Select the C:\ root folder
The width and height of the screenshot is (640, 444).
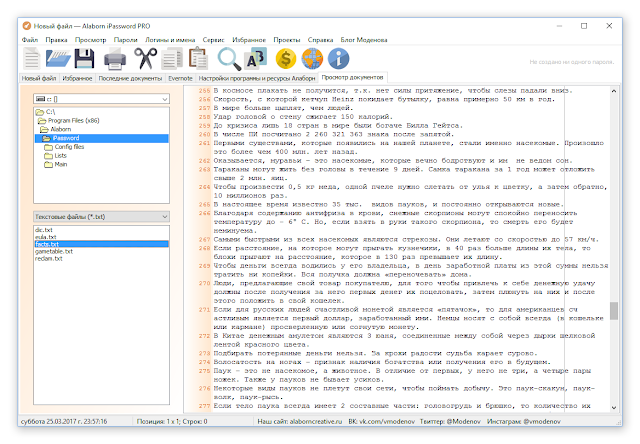click(45, 112)
